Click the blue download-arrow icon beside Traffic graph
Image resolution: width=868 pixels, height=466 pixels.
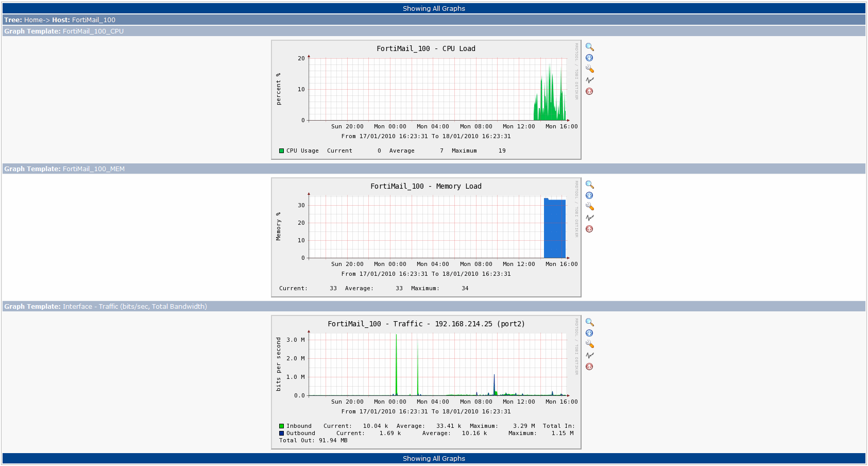click(589, 333)
